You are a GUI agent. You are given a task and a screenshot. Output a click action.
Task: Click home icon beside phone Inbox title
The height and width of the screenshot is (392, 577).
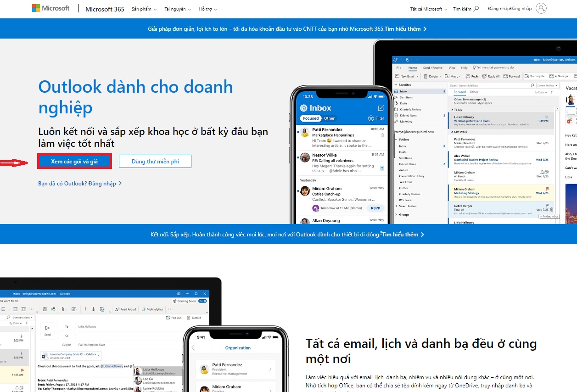click(x=303, y=108)
